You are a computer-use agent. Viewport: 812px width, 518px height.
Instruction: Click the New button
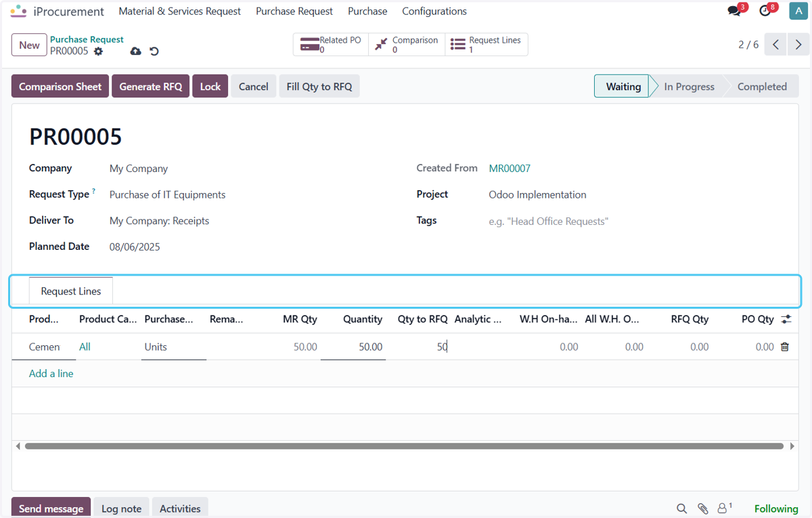29,45
